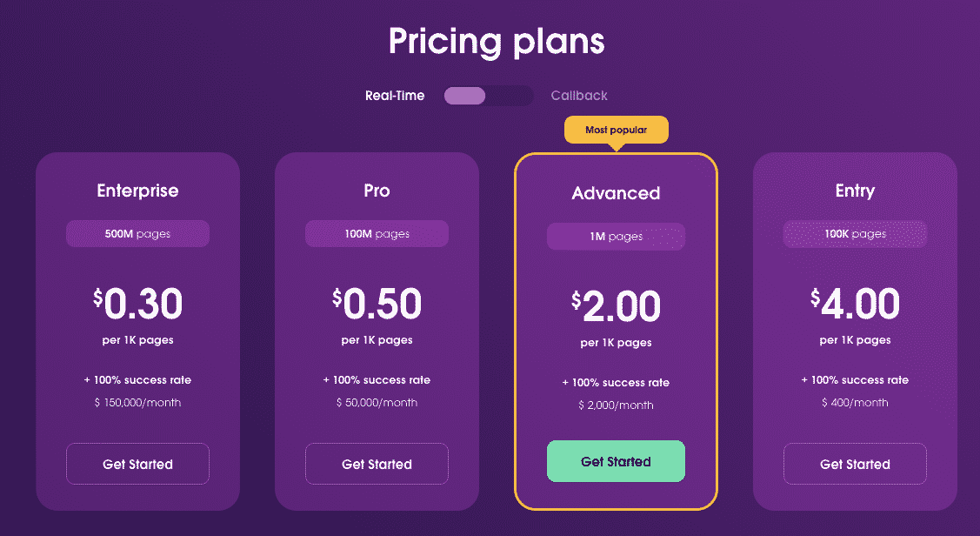Click Get Started under Enterprise plan
Screen dimensions: 980x536
coord(137,464)
